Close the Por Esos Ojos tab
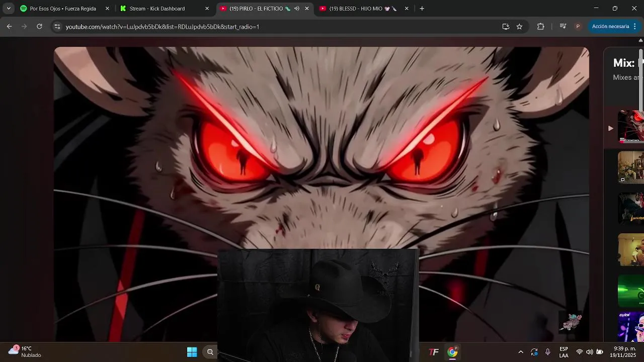This screenshot has height=362, width=644. click(107, 9)
